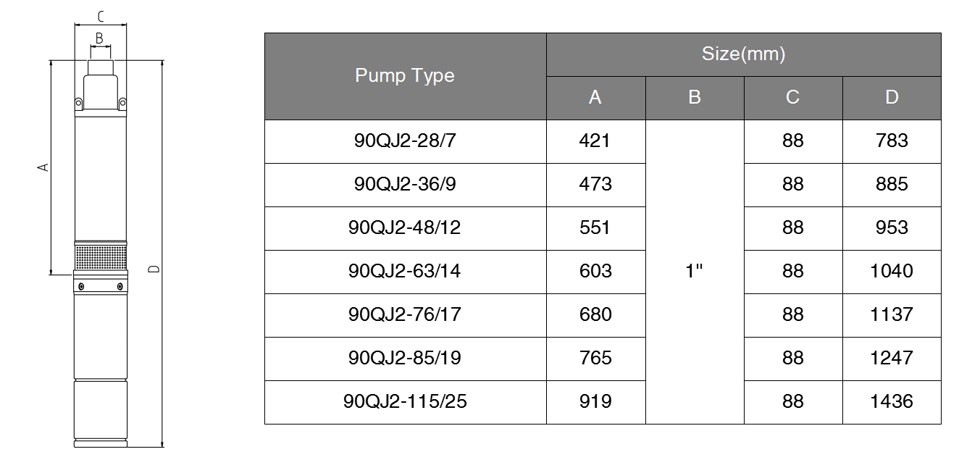The width and height of the screenshot is (980, 460).
Task: Click dimension label A on pump drawing
Action: (x=44, y=167)
